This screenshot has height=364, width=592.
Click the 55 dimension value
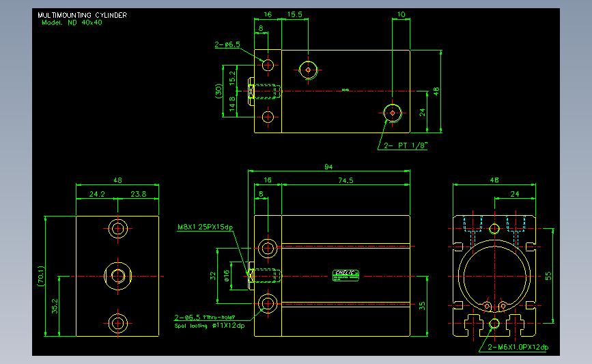coord(548,276)
